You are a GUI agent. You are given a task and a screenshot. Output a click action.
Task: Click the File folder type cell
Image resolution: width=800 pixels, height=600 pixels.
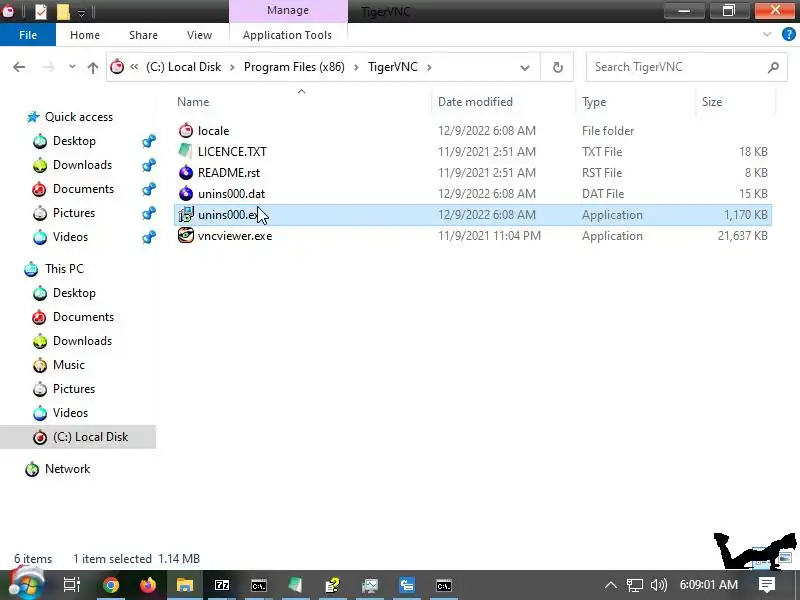coord(608,131)
